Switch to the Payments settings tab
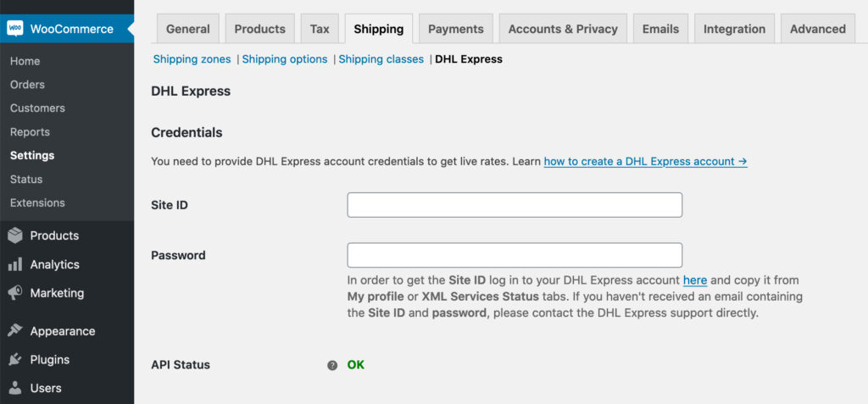Viewport: 868px width, 404px height. click(455, 29)
